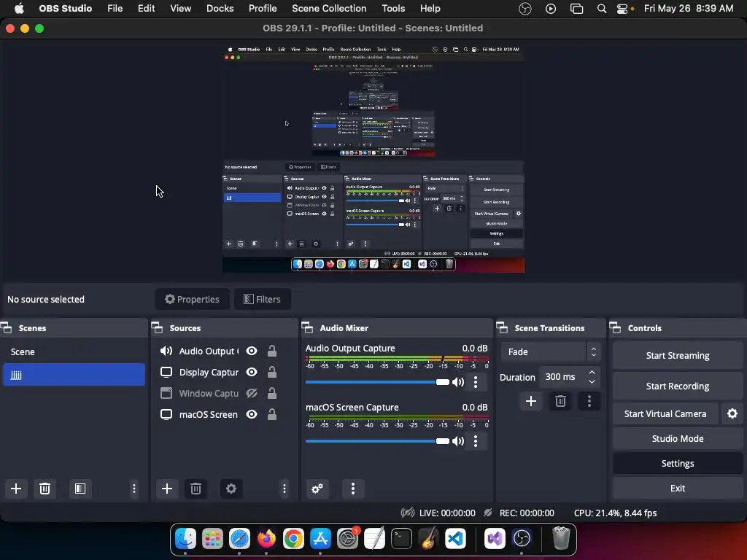Toggle lock on macOS Screen source
The width and height of the screenshot is (747, 560).
click(x=272, y=414)
